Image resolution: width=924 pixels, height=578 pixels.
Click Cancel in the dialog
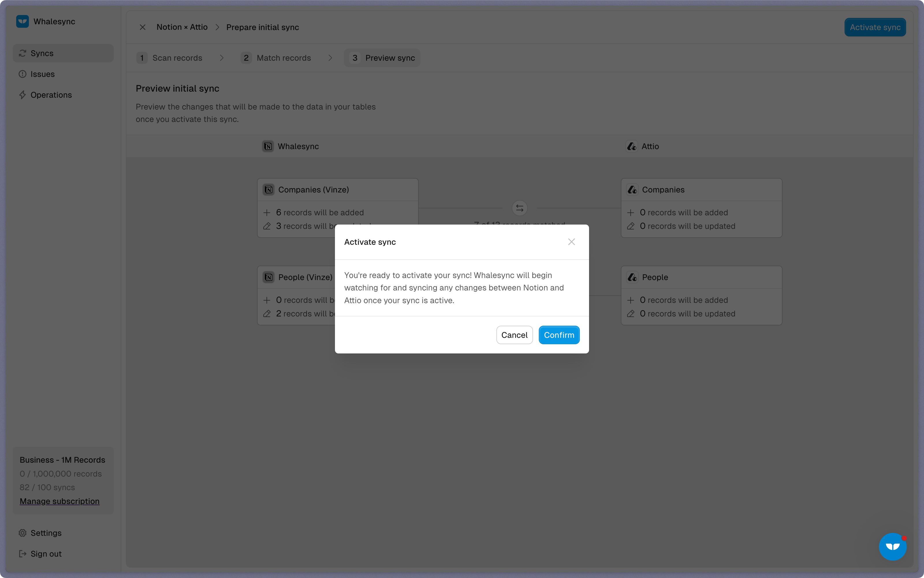[514, 335]
